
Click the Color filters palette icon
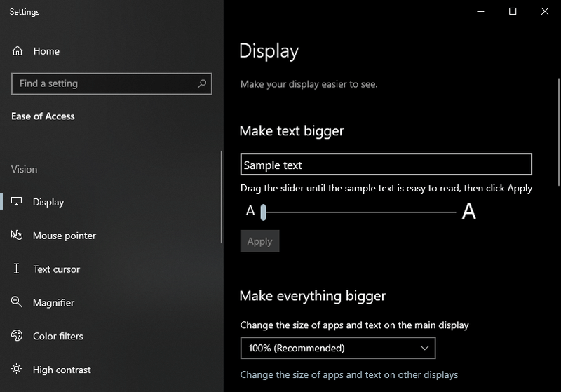(16, 335)
